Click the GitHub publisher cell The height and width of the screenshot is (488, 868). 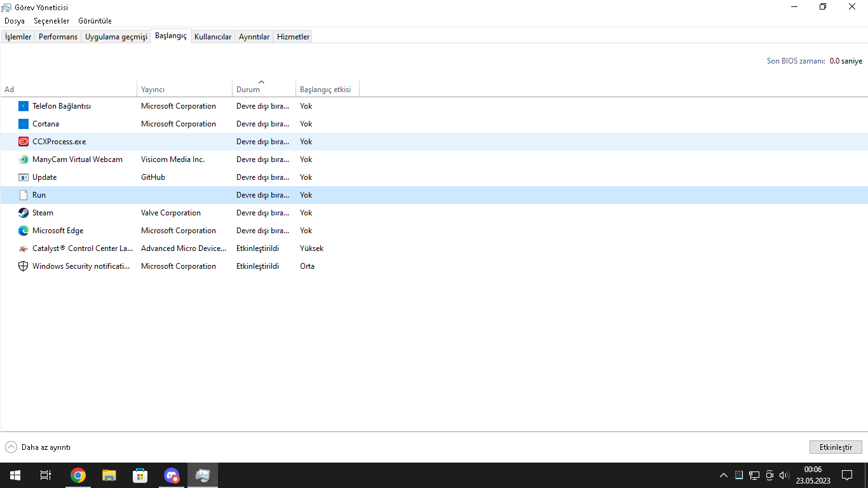click(153, 177)
